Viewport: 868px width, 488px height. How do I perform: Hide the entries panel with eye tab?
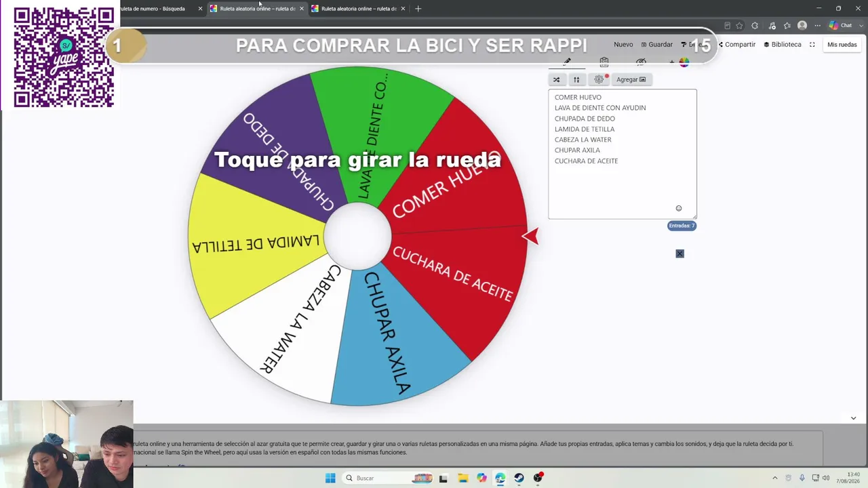click(x=641, y=62)
